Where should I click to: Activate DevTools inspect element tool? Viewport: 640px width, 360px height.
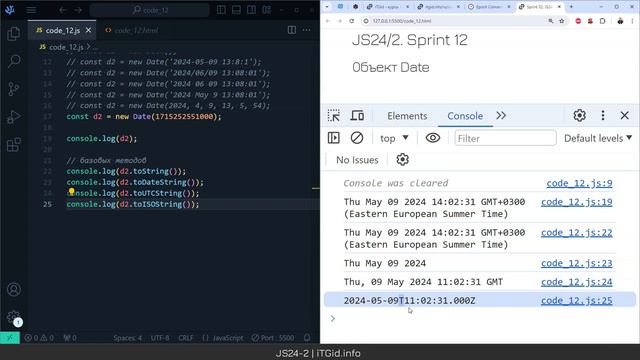pyautogui.click(x=333, y=116)
